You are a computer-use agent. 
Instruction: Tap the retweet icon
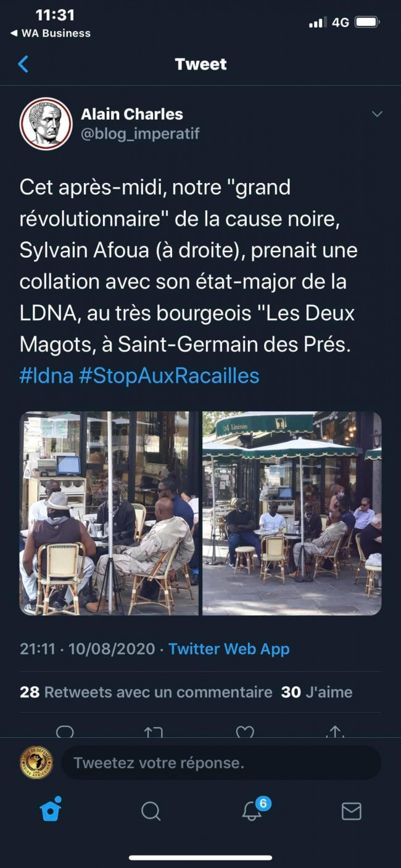(153, 732)
